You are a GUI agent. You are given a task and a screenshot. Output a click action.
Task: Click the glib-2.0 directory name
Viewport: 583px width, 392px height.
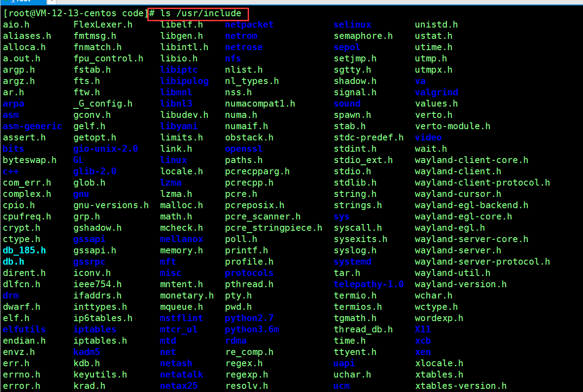[x=94, y=172]
